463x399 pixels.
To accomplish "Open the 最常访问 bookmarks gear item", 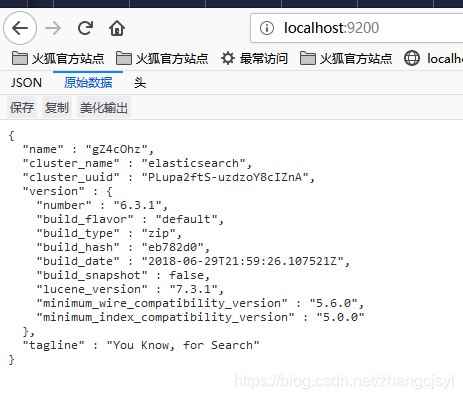I will coord(254,59).
